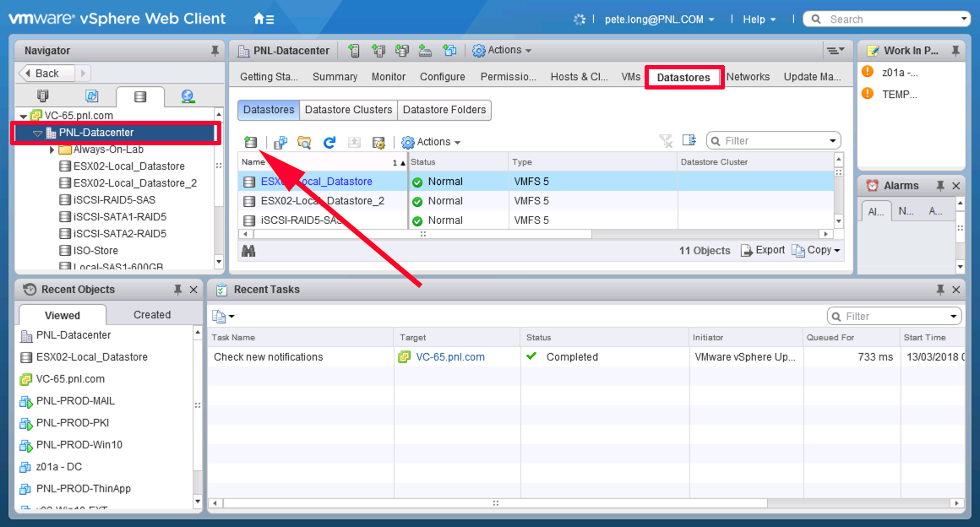Open the Copy dropdown in the datastore list
The height and width of the screenshot is (527, 980).
(816, 250)
